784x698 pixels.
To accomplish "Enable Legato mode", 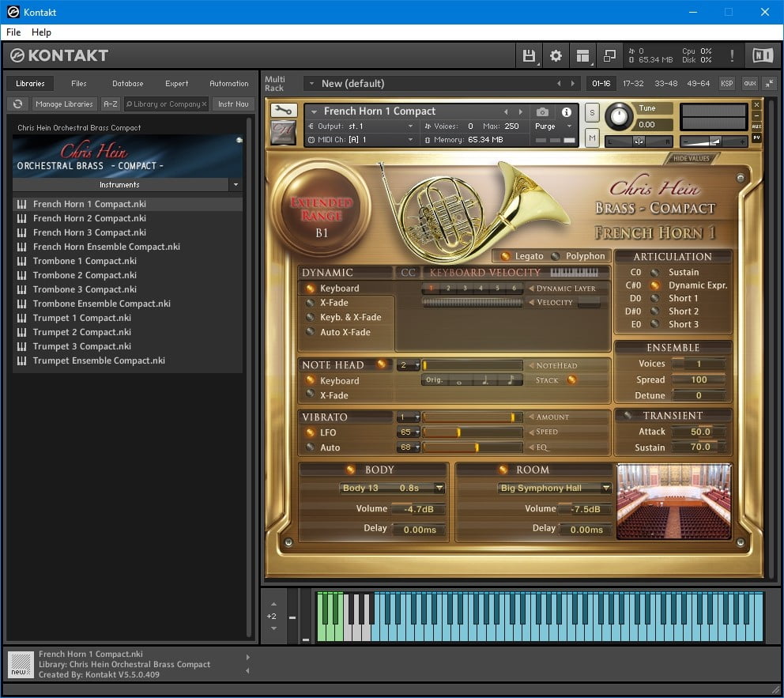I will [506, 256].
